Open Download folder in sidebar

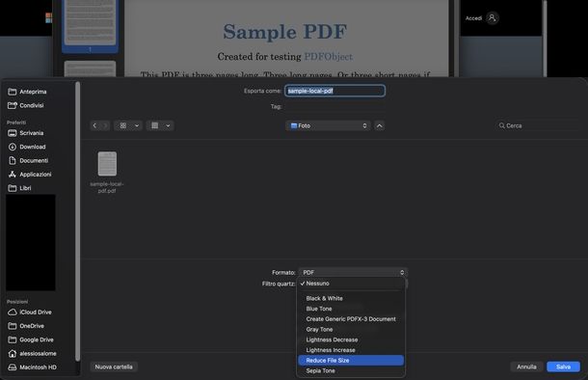27,147
